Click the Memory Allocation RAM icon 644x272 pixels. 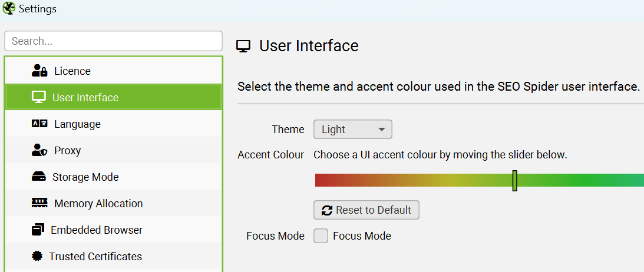coord(39,203)
